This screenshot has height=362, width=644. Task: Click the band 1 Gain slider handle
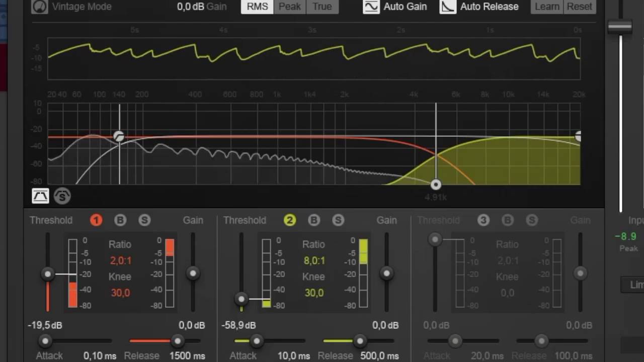coord(193,273)
